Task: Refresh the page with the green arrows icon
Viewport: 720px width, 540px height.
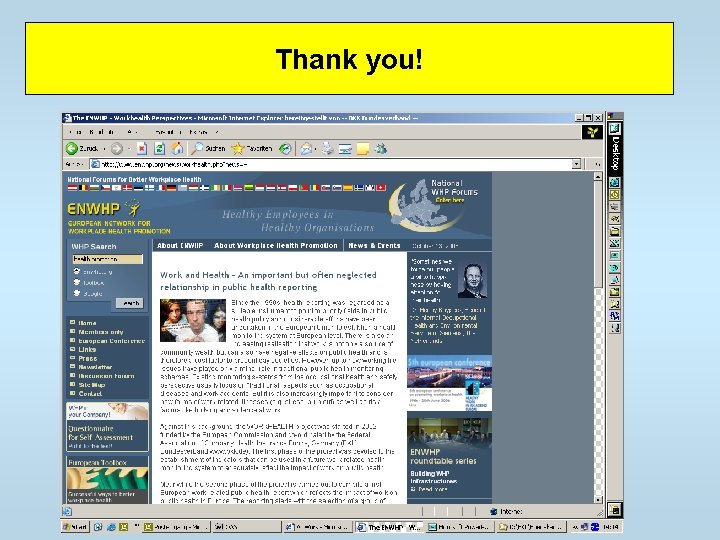Action: click(159, 148)
